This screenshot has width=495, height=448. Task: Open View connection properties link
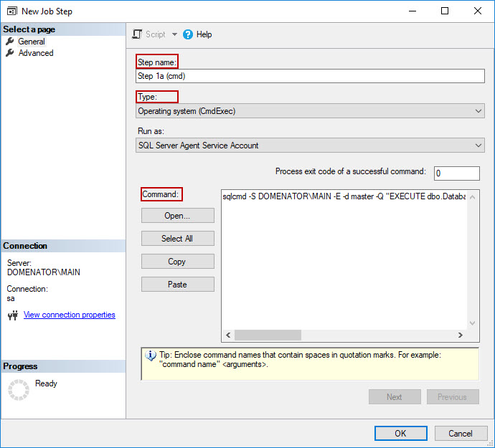point(70,315)
